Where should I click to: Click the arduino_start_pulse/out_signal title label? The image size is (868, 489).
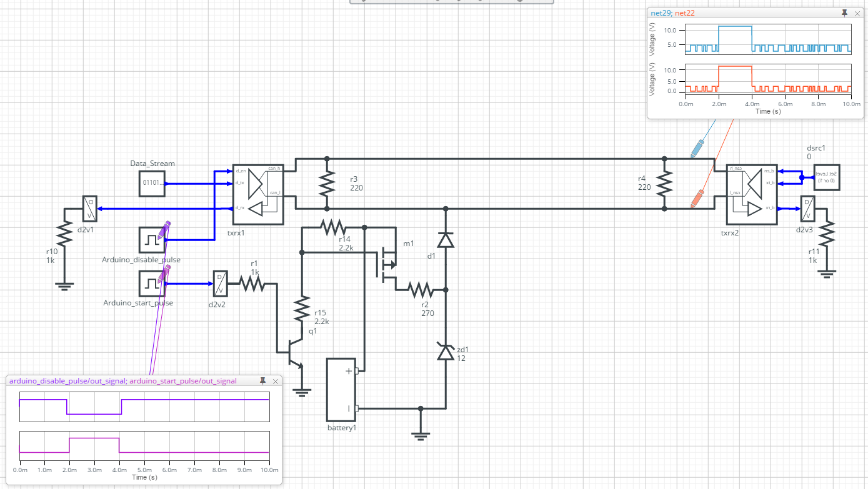click(183, 381)
